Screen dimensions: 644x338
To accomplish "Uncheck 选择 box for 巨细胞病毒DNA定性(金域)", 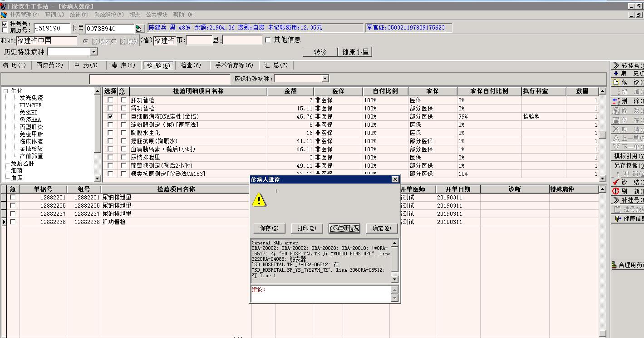I will pyautogui.click(x=110, y=117).
